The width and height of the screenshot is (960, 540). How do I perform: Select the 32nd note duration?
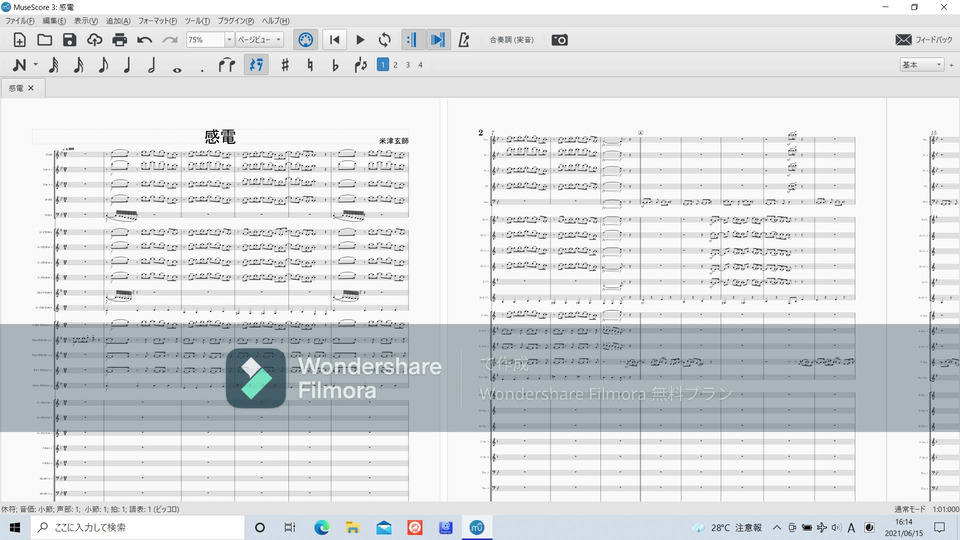54,65
